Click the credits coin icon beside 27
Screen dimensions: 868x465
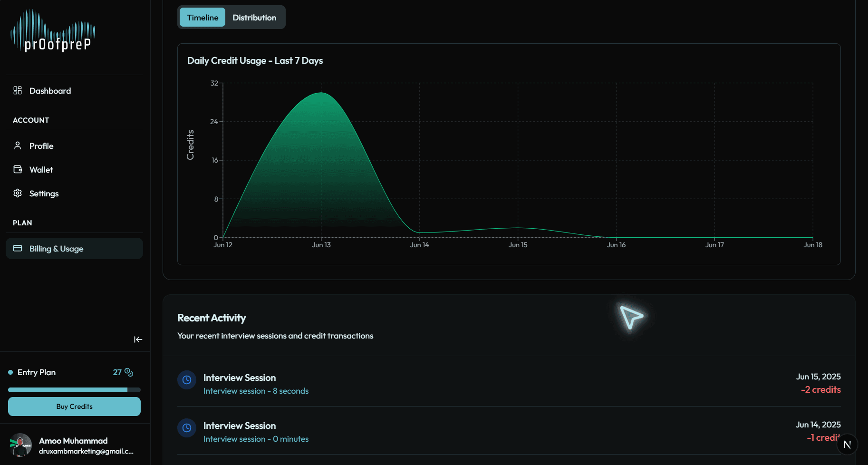pyautogui.click(x=129, y=372)
